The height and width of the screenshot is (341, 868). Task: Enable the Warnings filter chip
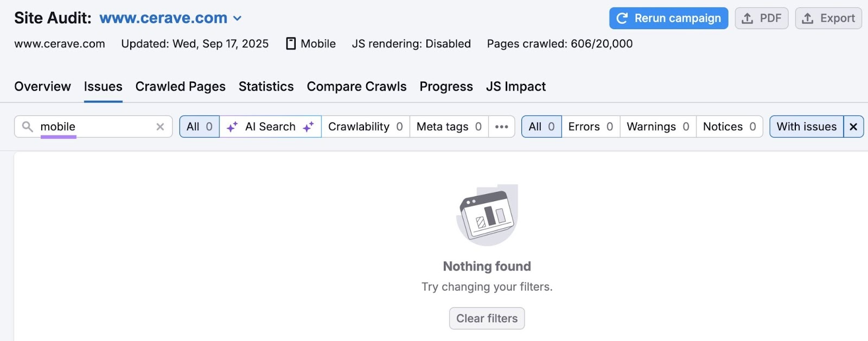tap(657, 126)
